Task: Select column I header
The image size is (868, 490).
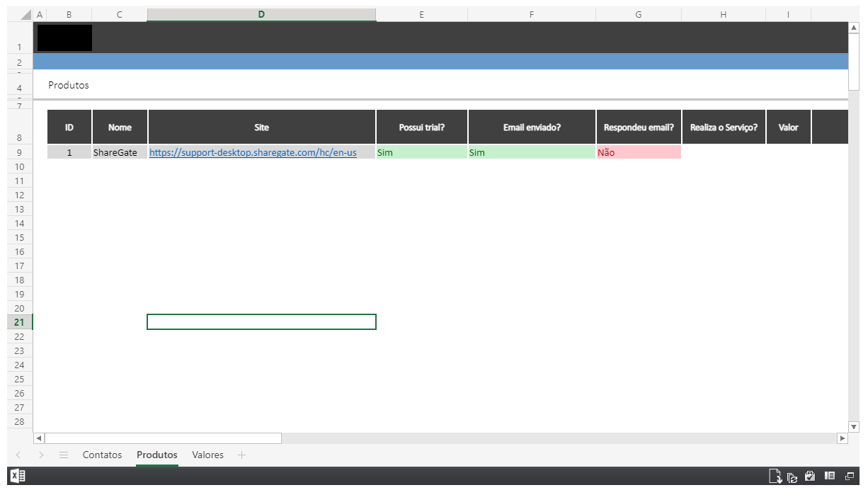Action: pos(788,14)
